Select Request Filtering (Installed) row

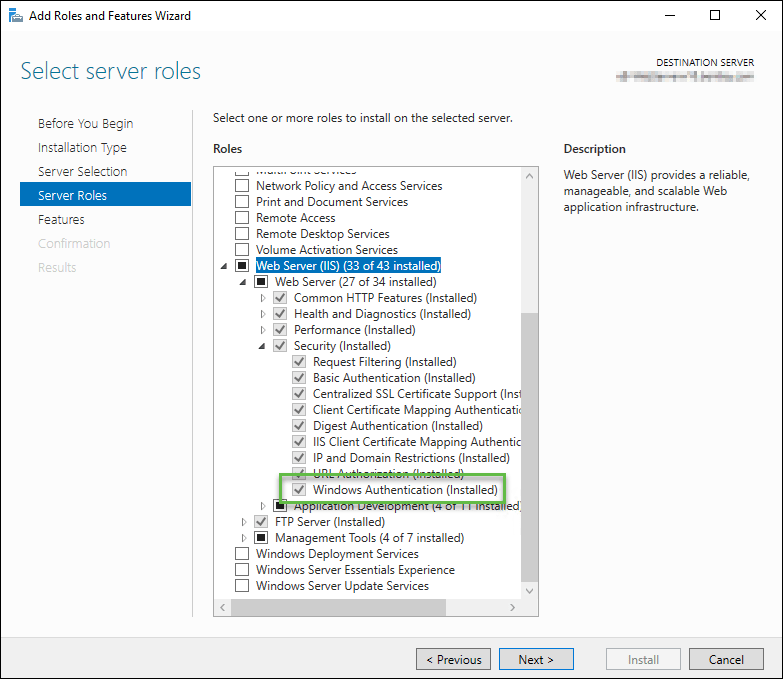[385, 362]
